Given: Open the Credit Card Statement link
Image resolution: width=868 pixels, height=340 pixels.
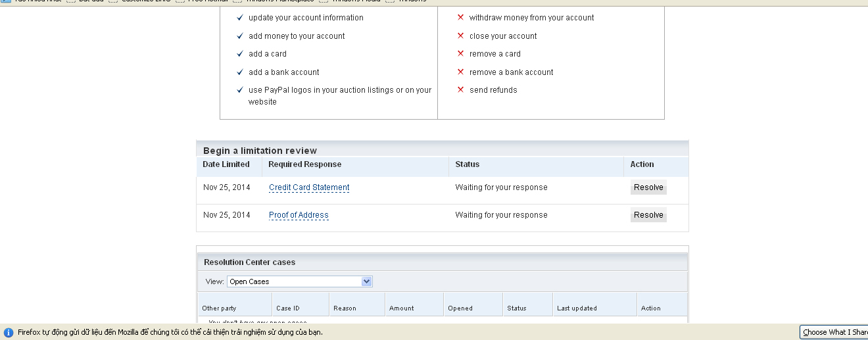Looking at the screenshot, I should 309,187.
